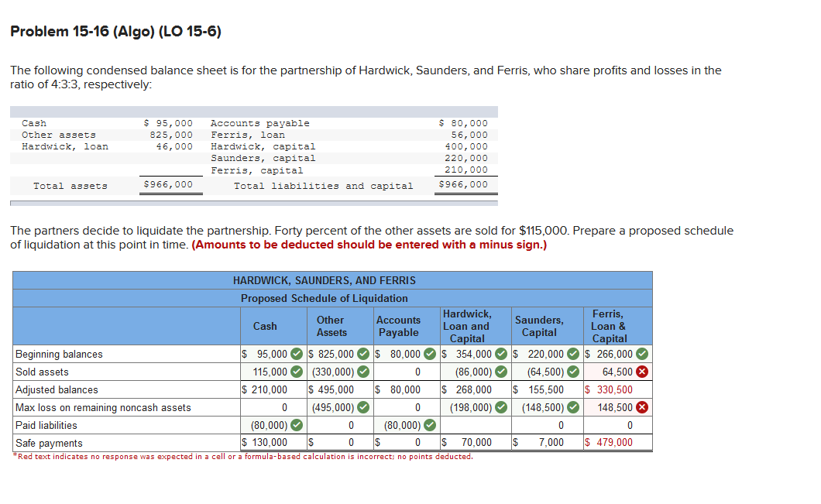Click green checkmark next to Other Assets 825,000
This screenshot has width=821, height=504.
coord(363,355)
